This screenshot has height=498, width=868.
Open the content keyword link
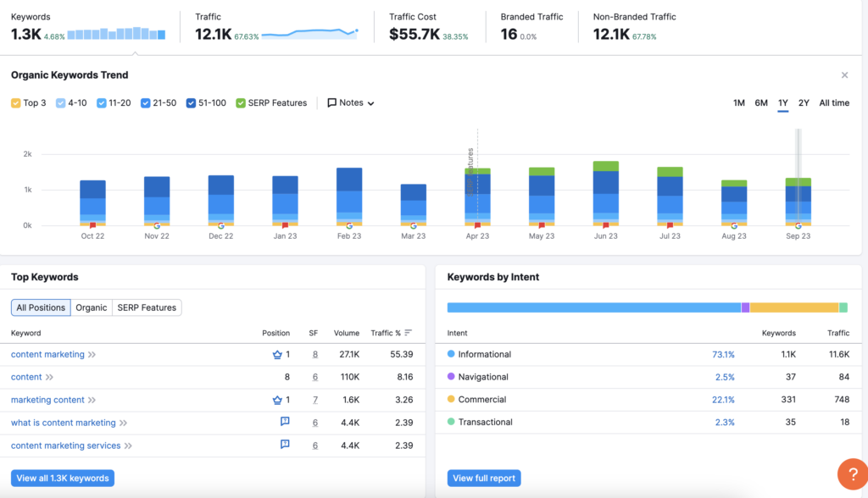[26, 378]
